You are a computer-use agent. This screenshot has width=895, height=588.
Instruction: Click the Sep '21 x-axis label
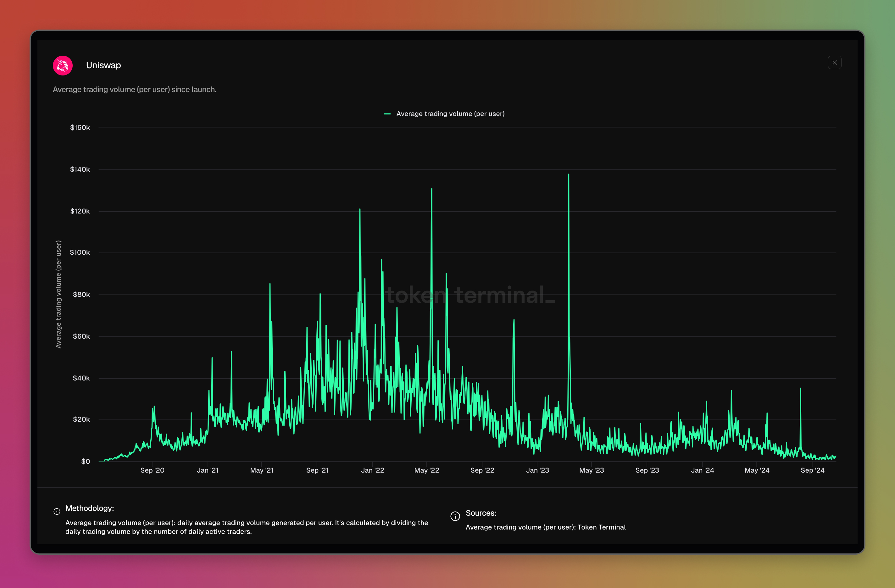click(317, 470)
